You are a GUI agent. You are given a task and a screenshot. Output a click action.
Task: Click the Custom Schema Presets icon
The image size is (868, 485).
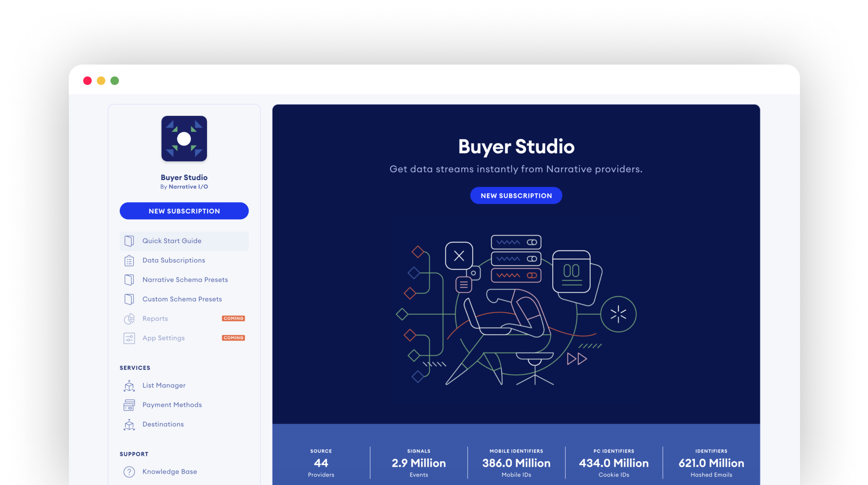[129, 299]
